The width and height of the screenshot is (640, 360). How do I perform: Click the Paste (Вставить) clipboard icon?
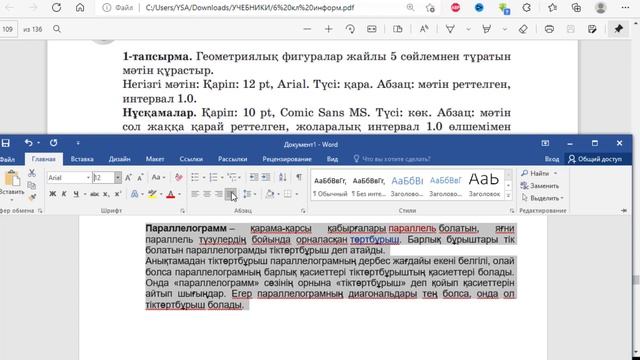click(x=12, y=178)
